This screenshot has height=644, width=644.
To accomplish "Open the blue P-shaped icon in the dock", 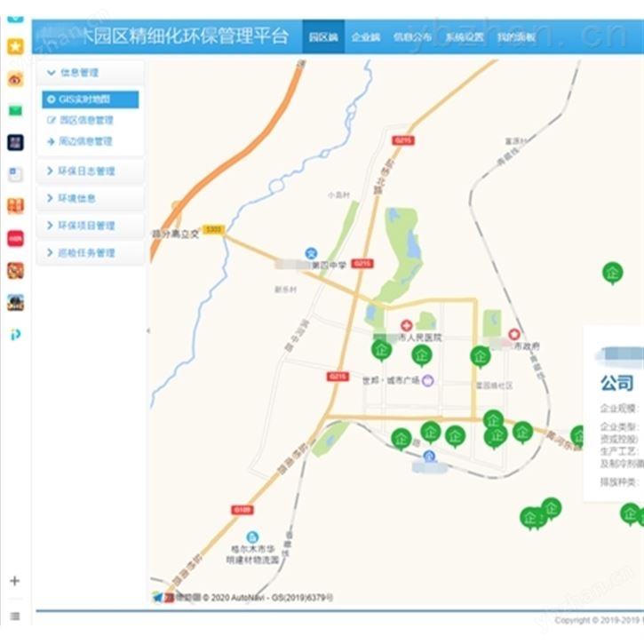I will [16, 335].
